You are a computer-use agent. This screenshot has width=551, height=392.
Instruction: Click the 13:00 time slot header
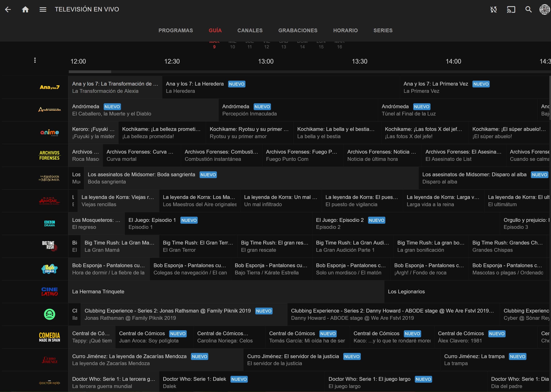tap(266, 61)
